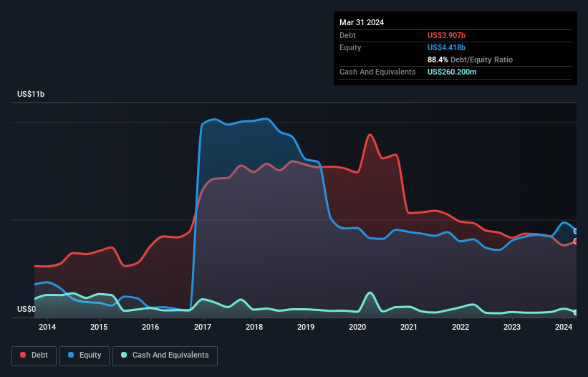Click the 2014 x-axis label
This screenshot has height=377, width=588.
tap(47, 327)
